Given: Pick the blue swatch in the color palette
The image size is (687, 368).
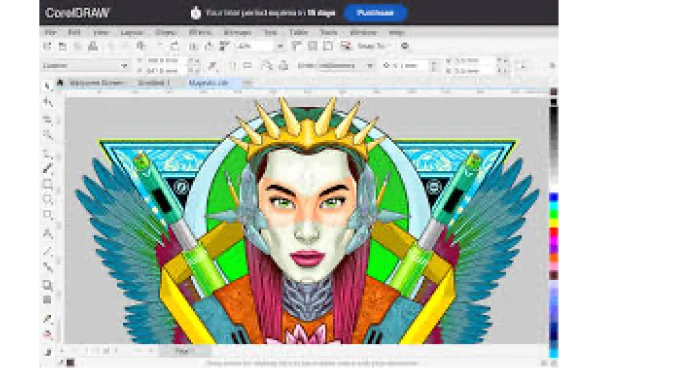Looking at the screenshot, I should pos(554,198).
